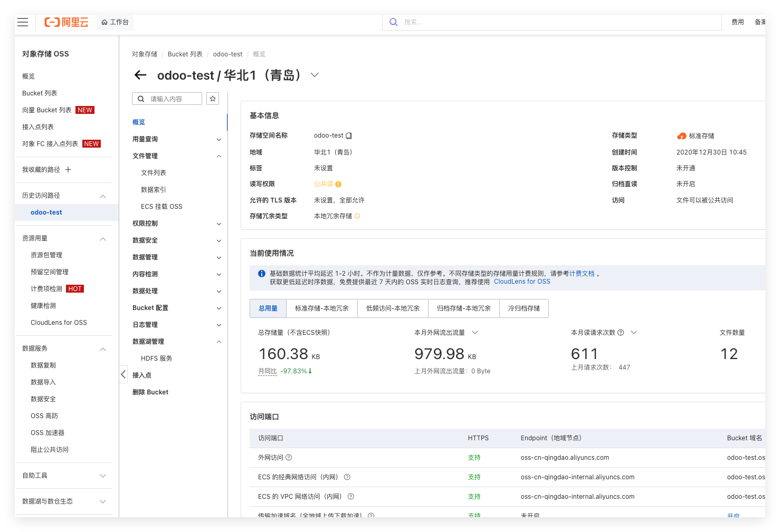
Task: Click the back arrow beside odoo-test
Action: (140, 75)
